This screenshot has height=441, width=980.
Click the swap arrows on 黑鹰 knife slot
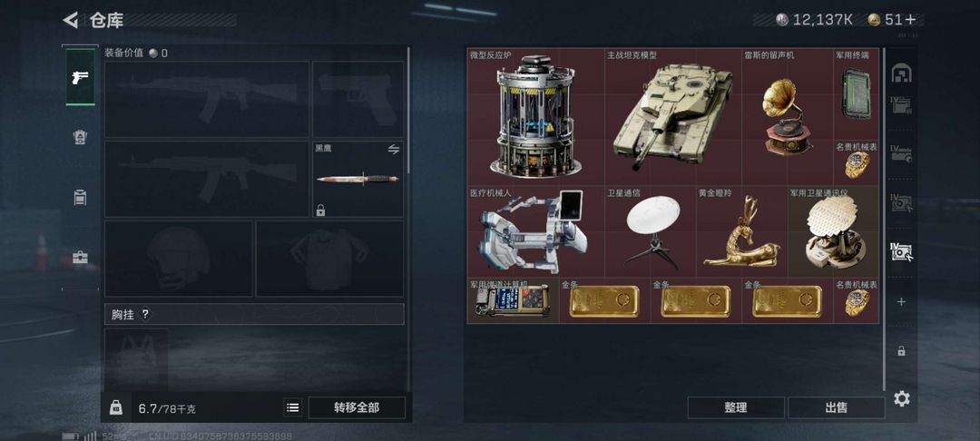pyautogui.click(x=394, y=150)
